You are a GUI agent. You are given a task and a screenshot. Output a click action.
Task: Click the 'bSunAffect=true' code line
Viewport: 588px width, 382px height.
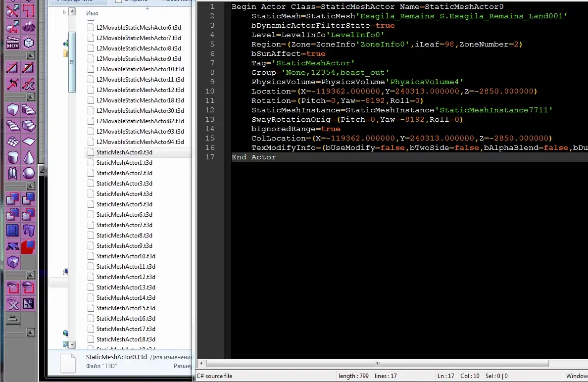[288, 53]
